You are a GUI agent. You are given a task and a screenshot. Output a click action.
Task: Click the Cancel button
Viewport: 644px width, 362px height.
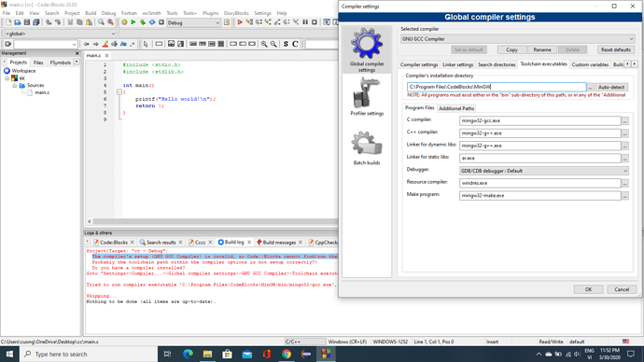point(622,289)
